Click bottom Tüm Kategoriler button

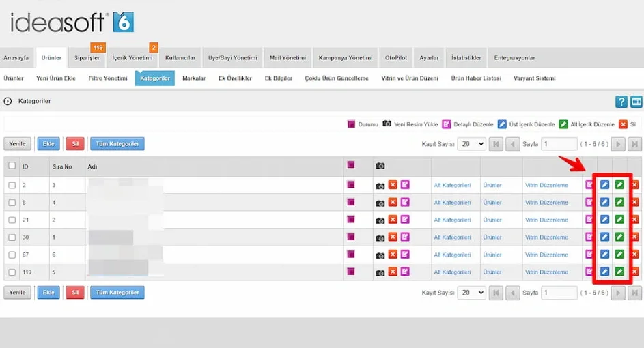tap(117, 293)
